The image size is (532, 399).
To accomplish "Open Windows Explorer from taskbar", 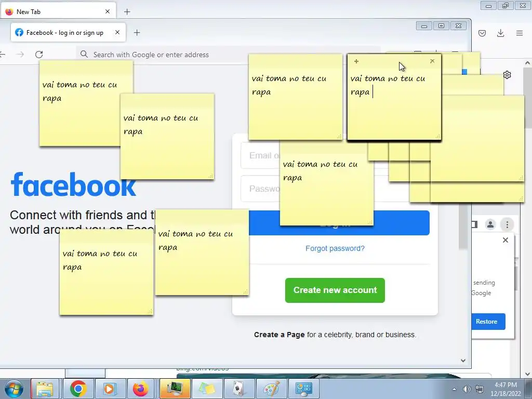I will pyautogui.click(x=45, y=389).
